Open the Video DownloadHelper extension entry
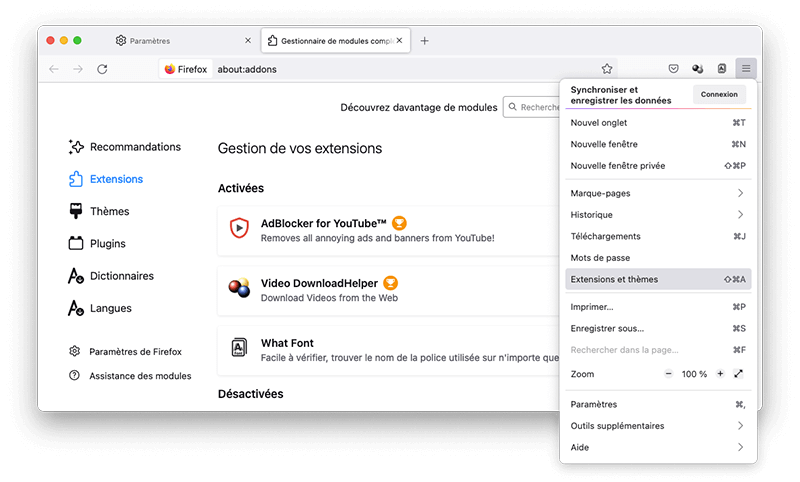The width and height of the screenshot is (800, 482). point(389,290)
